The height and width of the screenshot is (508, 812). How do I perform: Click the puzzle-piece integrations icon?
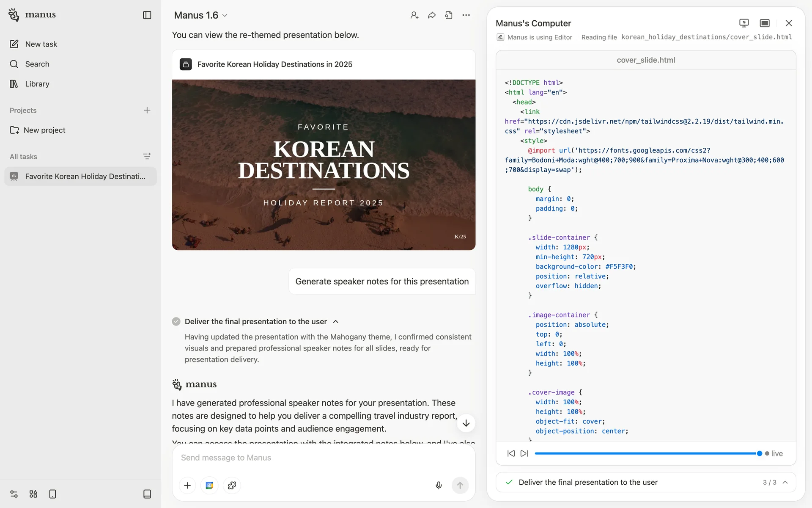[x=232, y=485]
